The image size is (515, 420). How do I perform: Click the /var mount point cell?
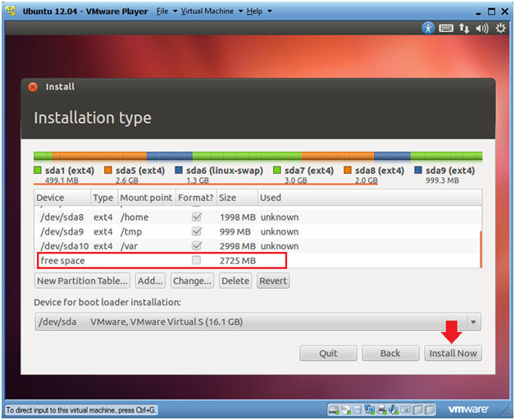[x=129, y=246]
